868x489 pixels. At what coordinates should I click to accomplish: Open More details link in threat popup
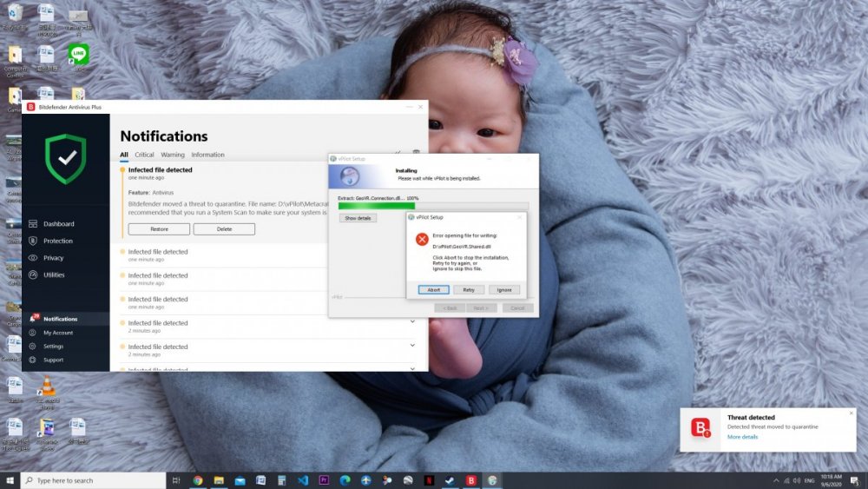coord(742,437)
